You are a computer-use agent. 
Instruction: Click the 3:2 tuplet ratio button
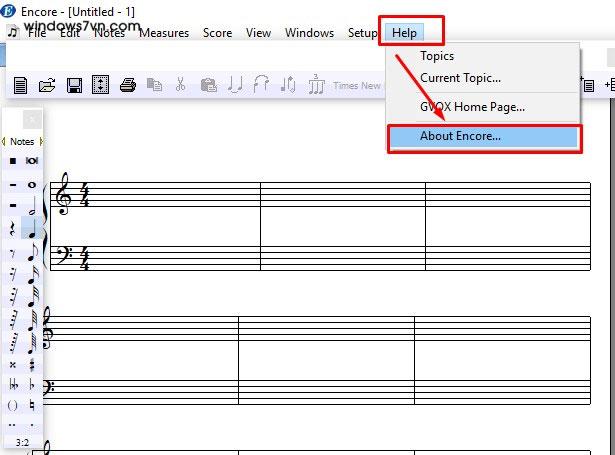[22, 440]
